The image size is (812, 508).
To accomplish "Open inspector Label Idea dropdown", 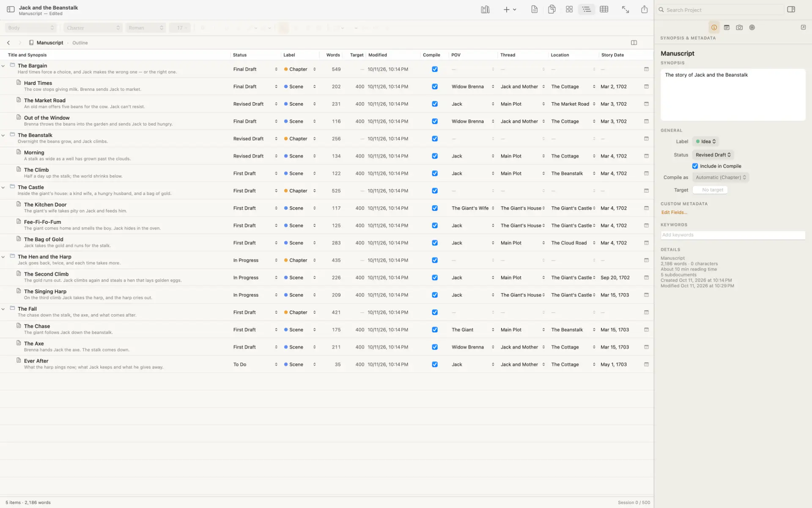I will pos(705,142).
